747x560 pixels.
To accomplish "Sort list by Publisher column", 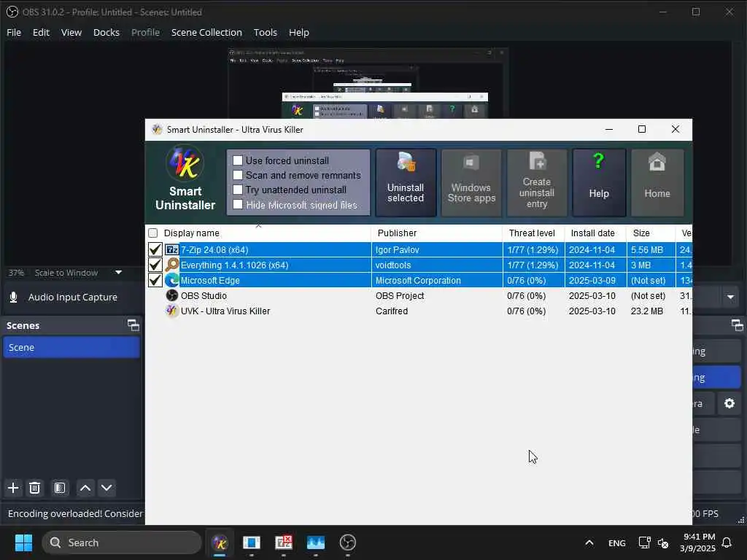I will click(437, 233).
